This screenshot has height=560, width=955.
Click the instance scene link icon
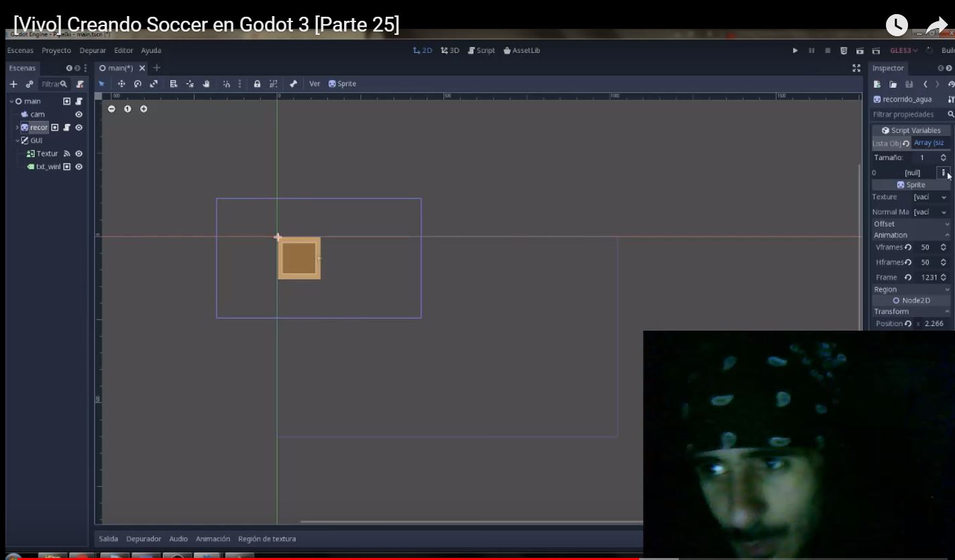pos(28,84)
